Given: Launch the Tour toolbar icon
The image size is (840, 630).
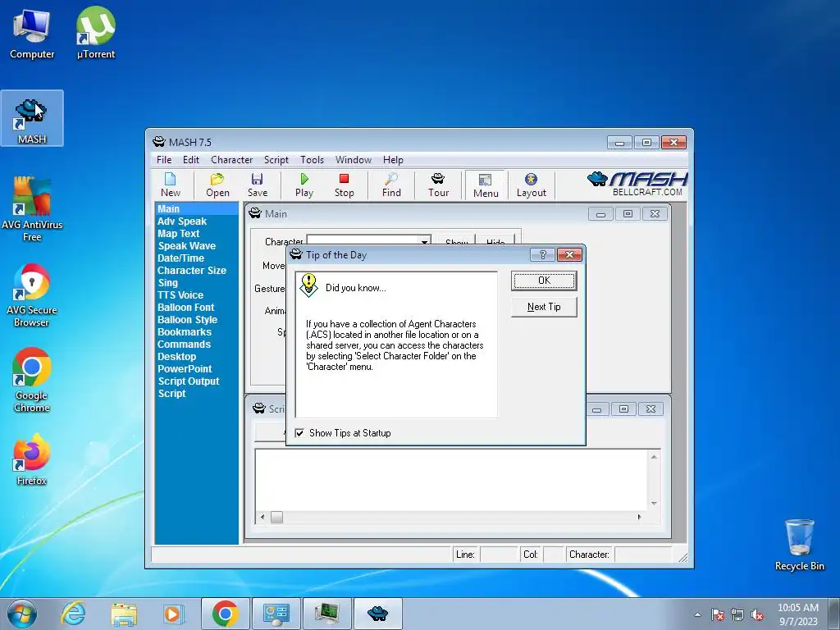Looking at the screenshot, I should tap(438, 185).
